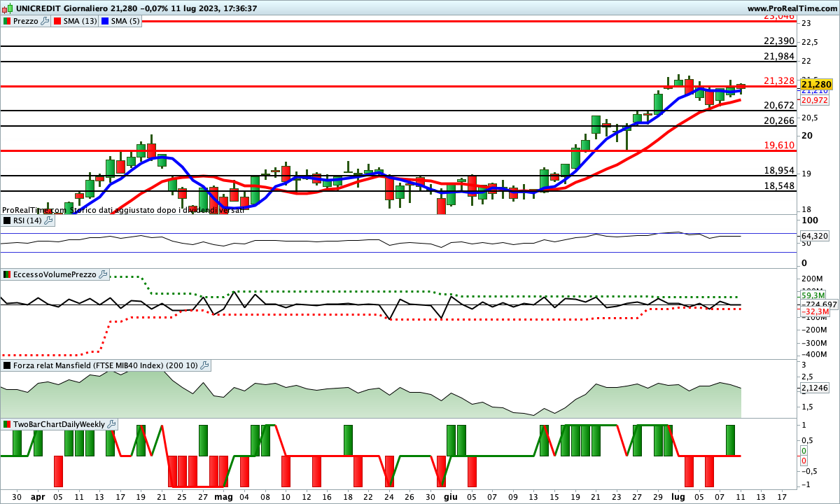Click the -400M volume axis label
This screenshot has width=840, height=504.
(x=813, y=355)
